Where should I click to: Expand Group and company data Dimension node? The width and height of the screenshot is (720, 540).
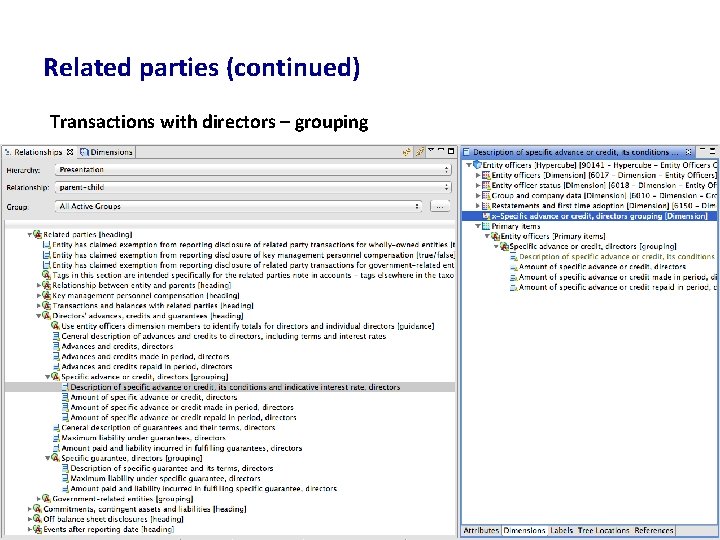[x=478, y=196]
